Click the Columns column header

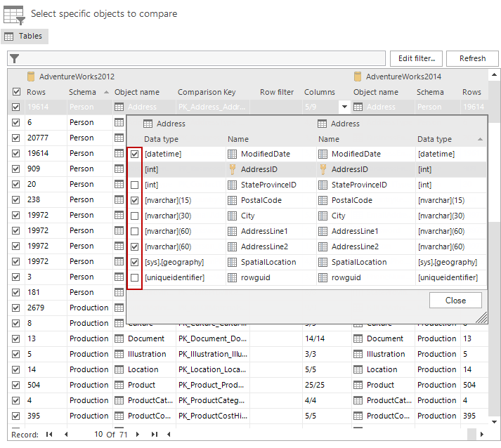point(319,92)
